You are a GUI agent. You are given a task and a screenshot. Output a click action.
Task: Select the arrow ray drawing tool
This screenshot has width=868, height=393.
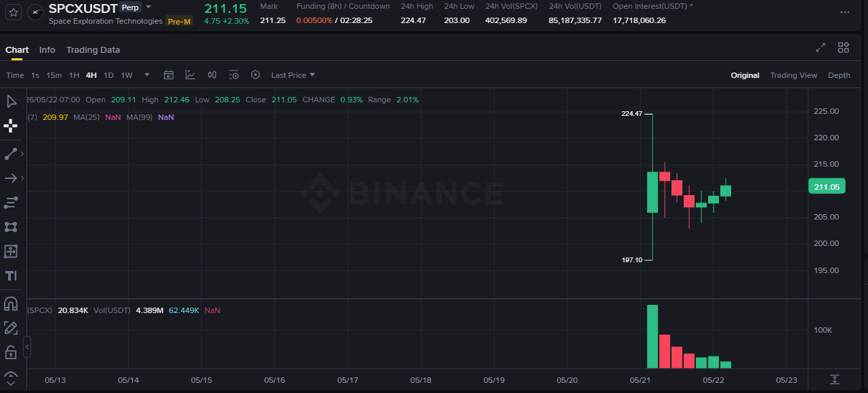tap(11, 178)
